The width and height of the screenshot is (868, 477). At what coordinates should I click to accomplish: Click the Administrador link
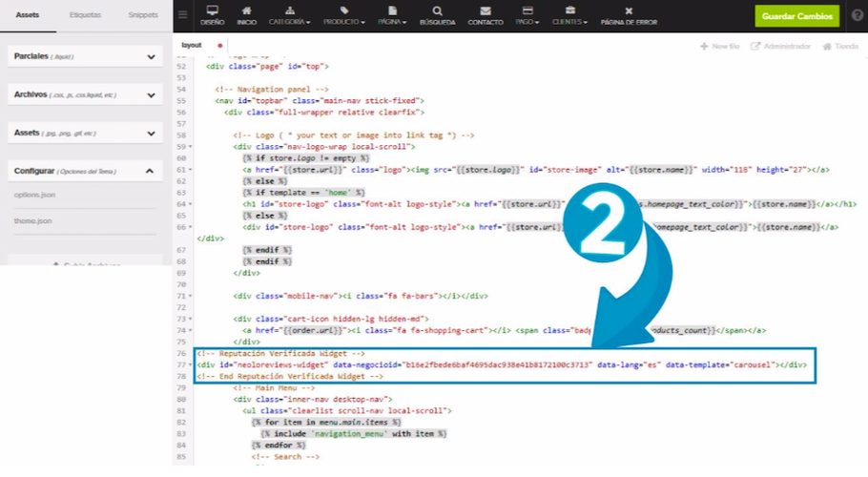coord(780,46)
